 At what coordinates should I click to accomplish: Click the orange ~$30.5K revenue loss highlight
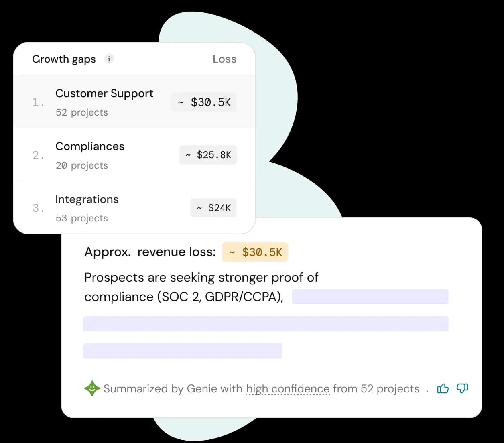255,252
